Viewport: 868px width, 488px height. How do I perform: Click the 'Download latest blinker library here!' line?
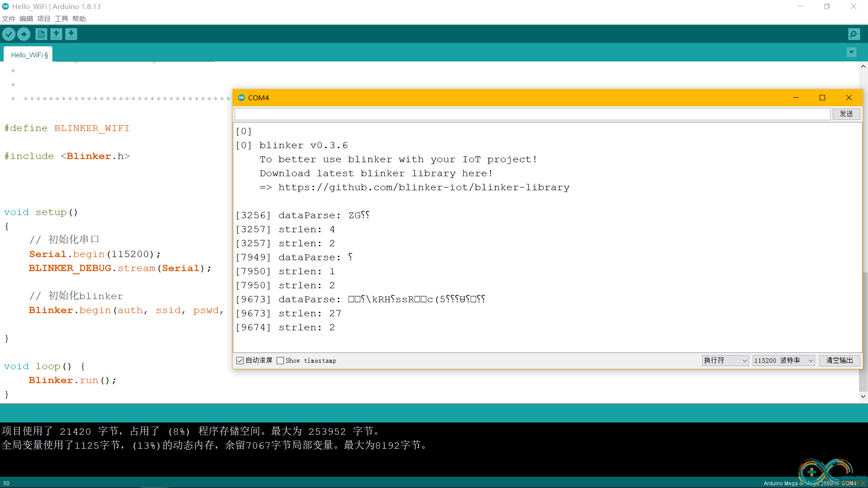pyautogui.click(x=376, y=174)
